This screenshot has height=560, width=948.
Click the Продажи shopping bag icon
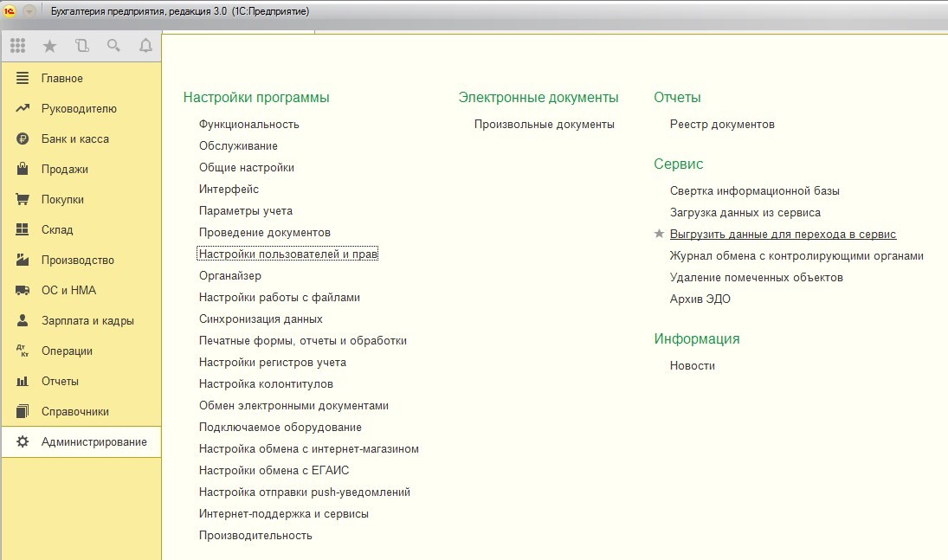click(x=23, y=169)
